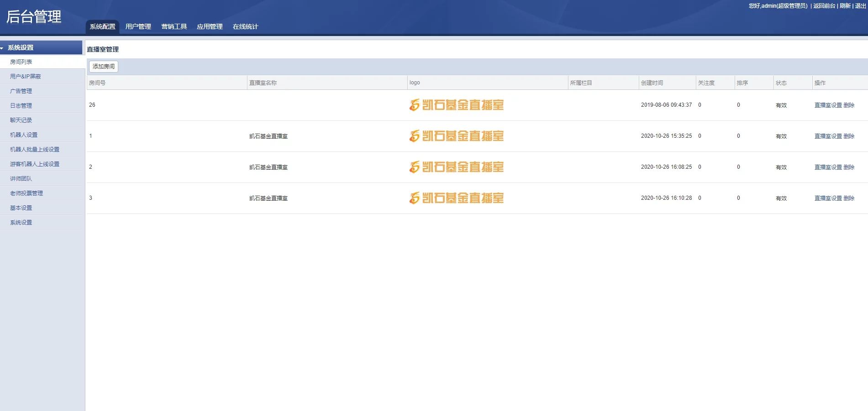Select 机器人设置 in the sidebar

pos(24,135)
